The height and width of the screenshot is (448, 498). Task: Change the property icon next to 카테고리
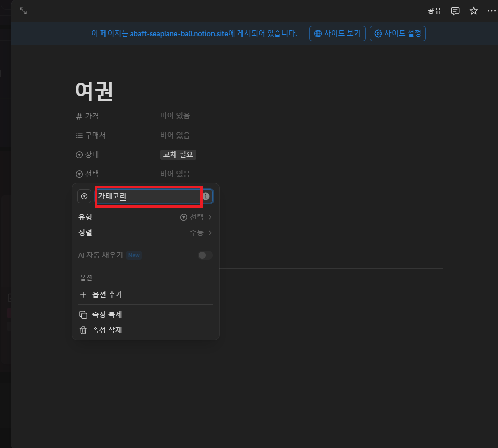point(84,196)
